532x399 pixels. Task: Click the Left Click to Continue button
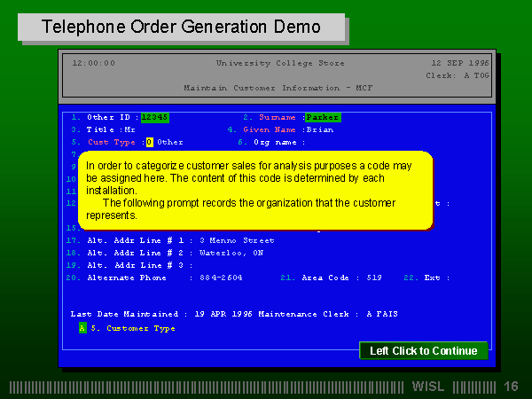click(423, 350)
